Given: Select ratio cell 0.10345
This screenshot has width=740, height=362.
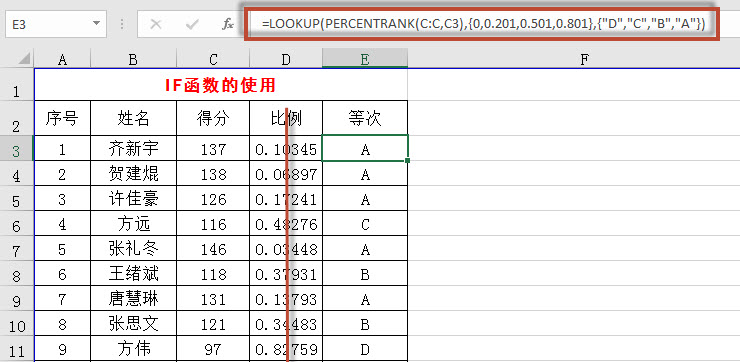Looking at the screenshot, I should point(286,148).
